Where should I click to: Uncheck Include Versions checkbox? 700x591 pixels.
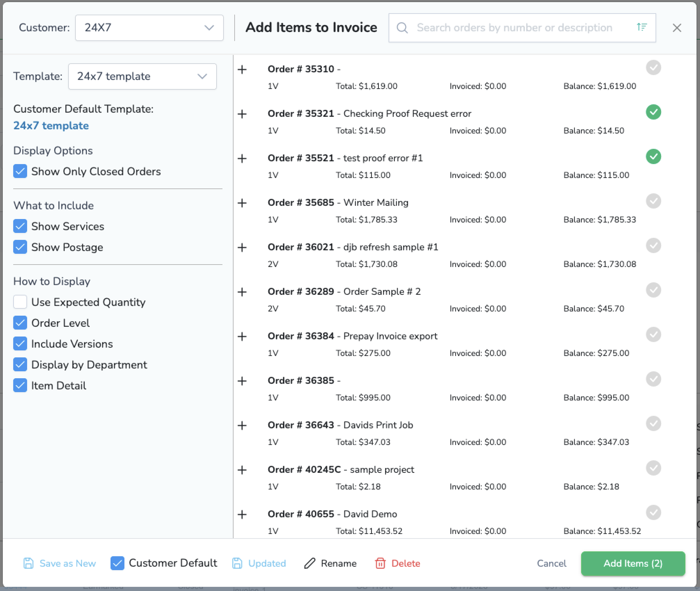(x=20, y=344)
